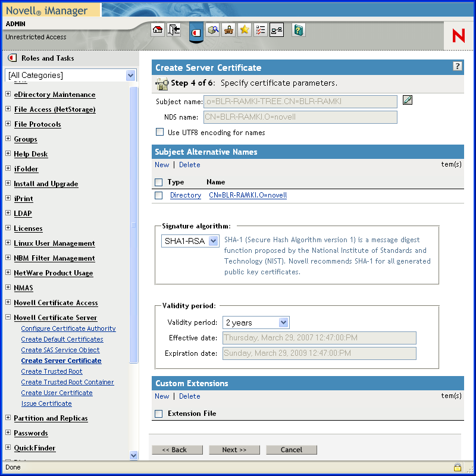Open Create User Certificate task
This screenshot has height=476, width=476.
tap(57, 393)
